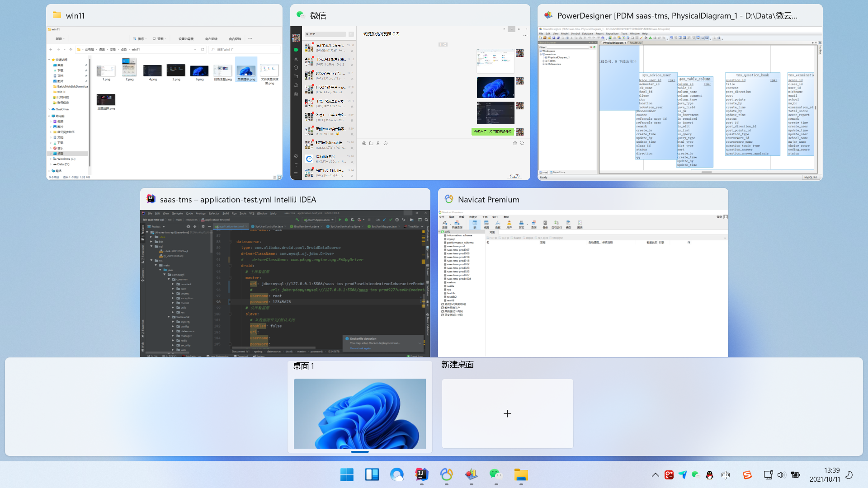Image resolution: width=868 pixels, height=488 pixels.
Task: Open File Explorer from the taskbar
Action: pyautogui.click(x=521, y=475)
